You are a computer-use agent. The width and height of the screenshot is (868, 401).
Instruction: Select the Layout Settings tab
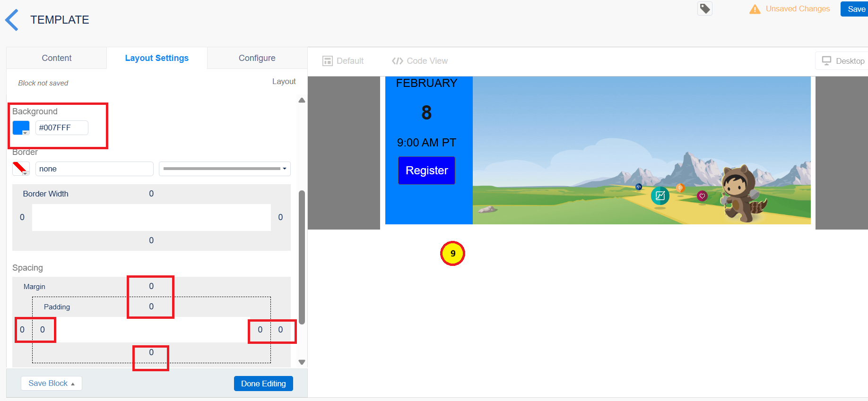pyautogui.click(x=156, y=58)
